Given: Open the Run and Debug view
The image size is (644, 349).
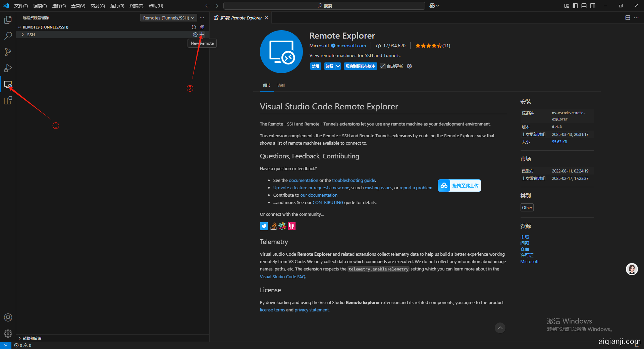Looking at the screenshot, I should (8, 68).
